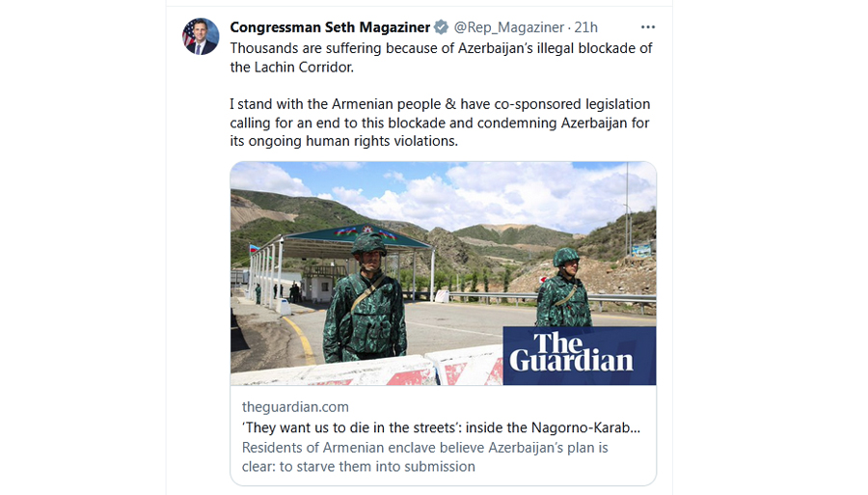Open the three-dot more options menu

[x=648, y=27]
